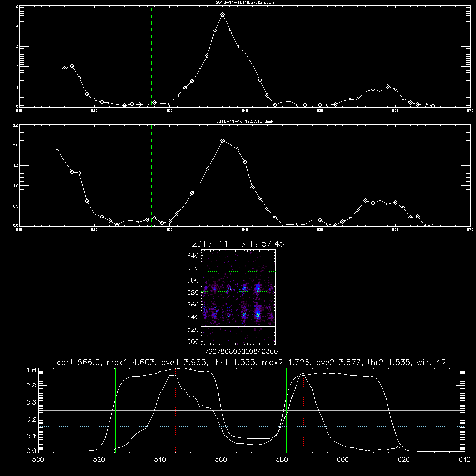The width and height of the screenshot is (476, 476).
Task: Click the orange dashed center line in bottom plot
Action: [239, 410]
